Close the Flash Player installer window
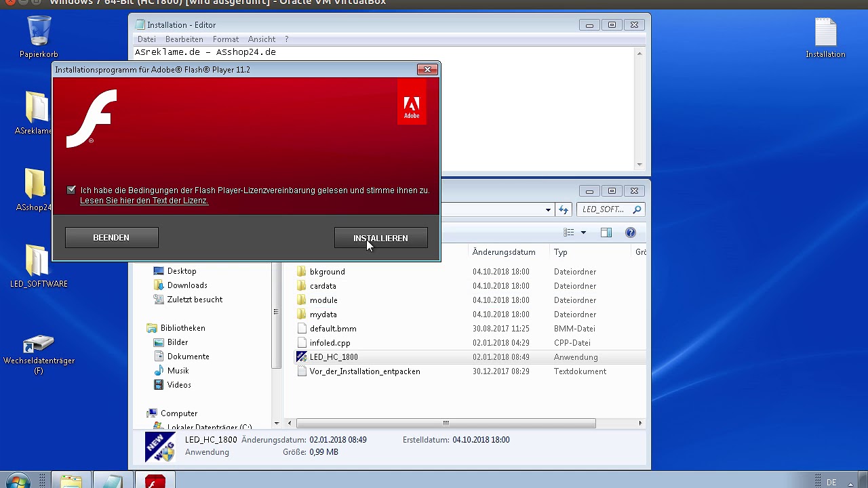The image size is (868, 488). pyautogui.click(x=427, y=69)
